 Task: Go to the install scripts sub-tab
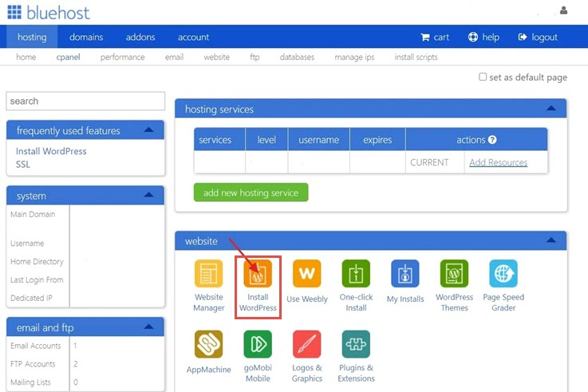(x=416, y=57)
